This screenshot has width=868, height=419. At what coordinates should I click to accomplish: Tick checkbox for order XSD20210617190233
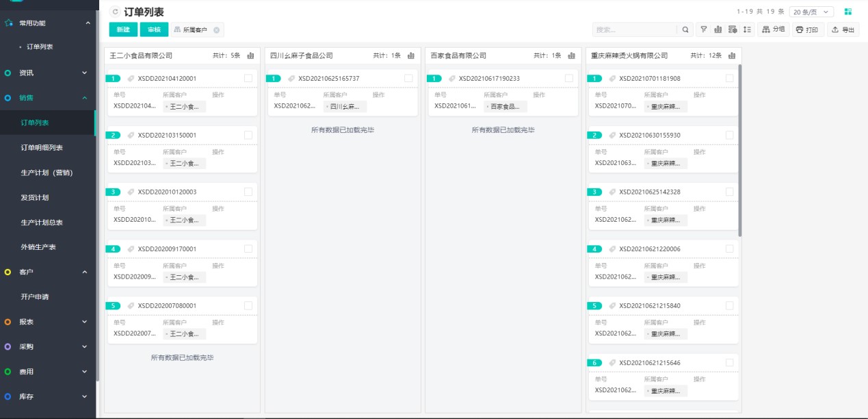tap(569, 78)
